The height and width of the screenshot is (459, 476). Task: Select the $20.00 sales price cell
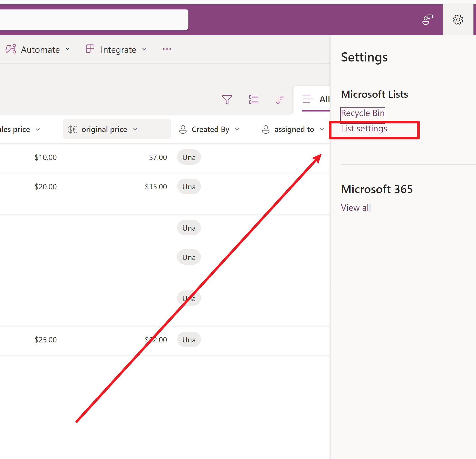(46, 187)
